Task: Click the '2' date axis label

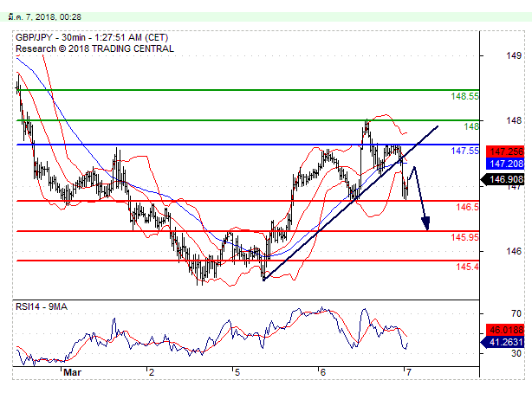Action: coord(152,372)
